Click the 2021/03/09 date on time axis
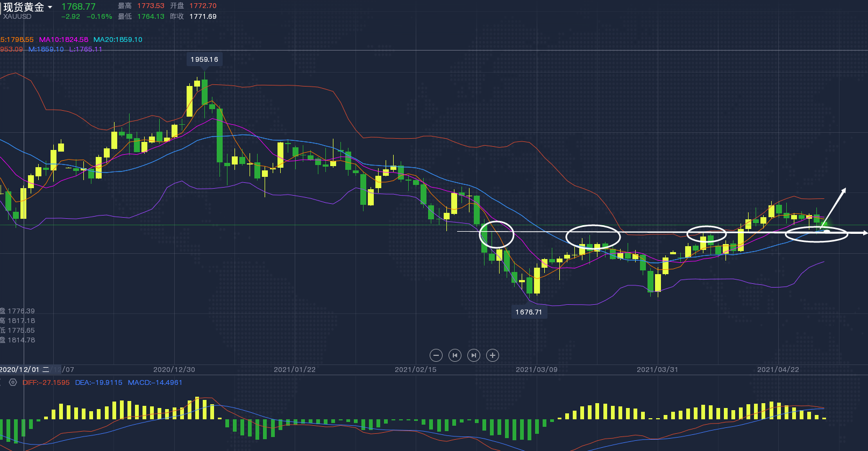The image size is (868, 451). (536, 370)
